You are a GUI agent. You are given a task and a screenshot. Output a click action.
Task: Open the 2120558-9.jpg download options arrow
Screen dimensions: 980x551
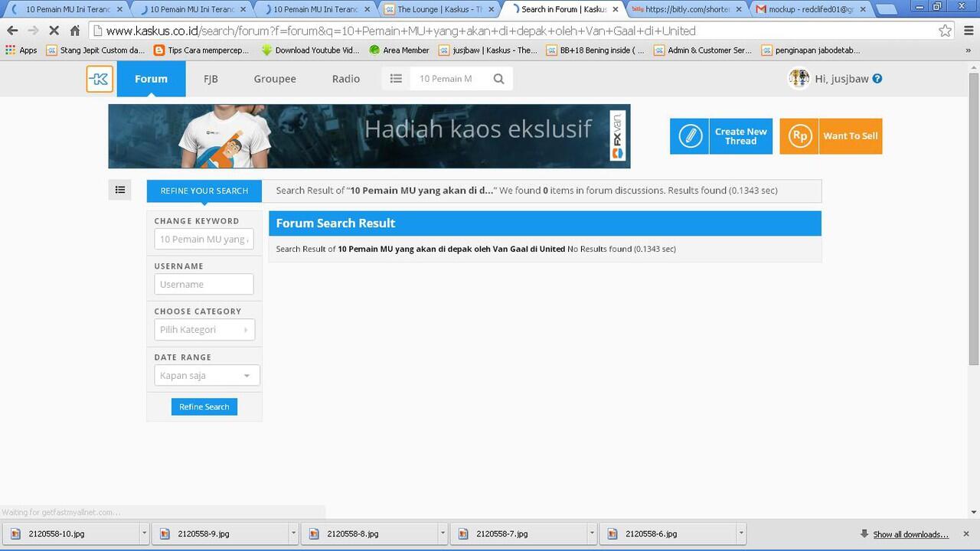pos(293,533)
